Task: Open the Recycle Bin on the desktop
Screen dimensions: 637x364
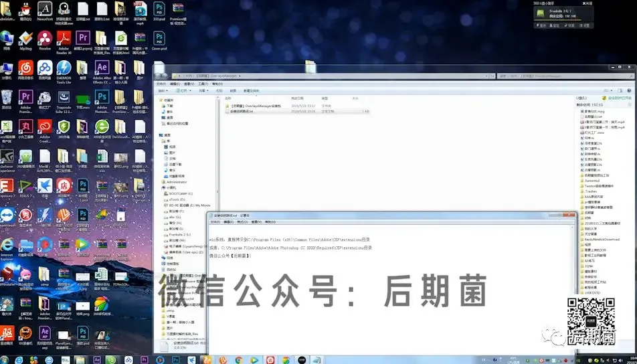Action: click(x=7, y=98)
